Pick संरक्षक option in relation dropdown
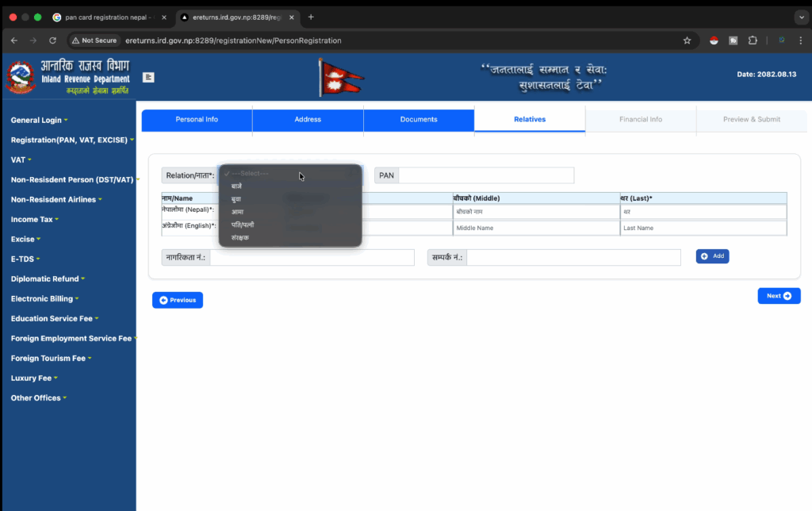Viewport: 812px width, 511px height. click(x=239, y=237)
